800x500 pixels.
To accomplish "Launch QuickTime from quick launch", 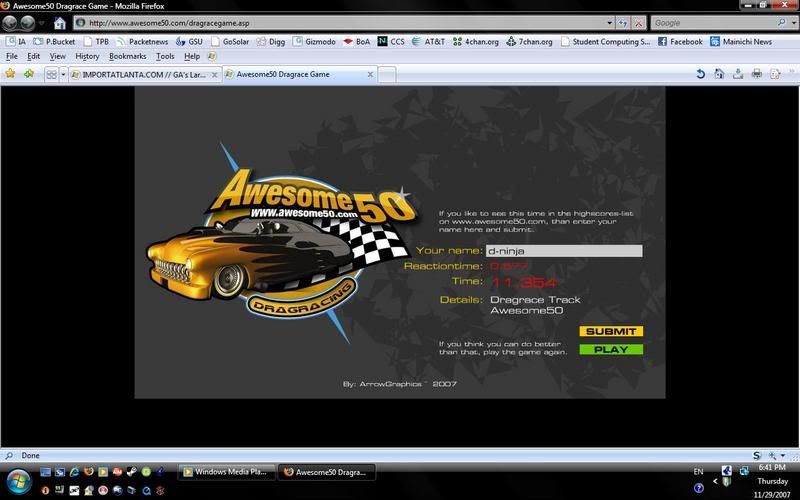I will (x=146, y=490).
